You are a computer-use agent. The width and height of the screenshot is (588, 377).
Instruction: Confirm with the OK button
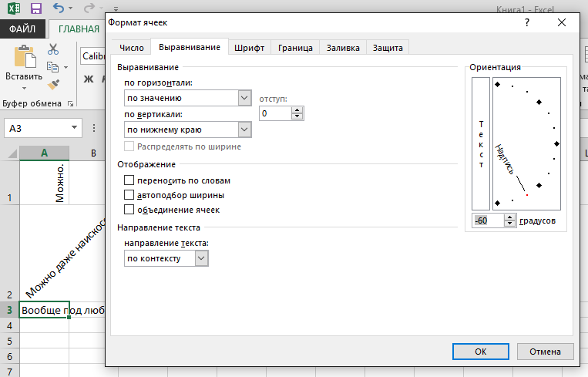tap(480, 352)
